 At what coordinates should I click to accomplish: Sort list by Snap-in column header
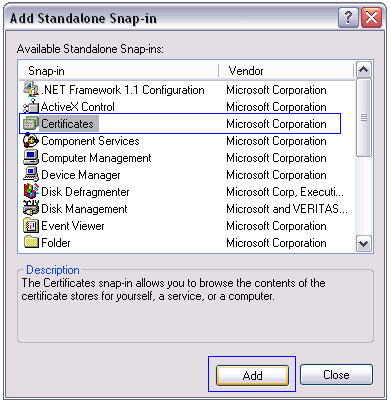pos(119,71)
